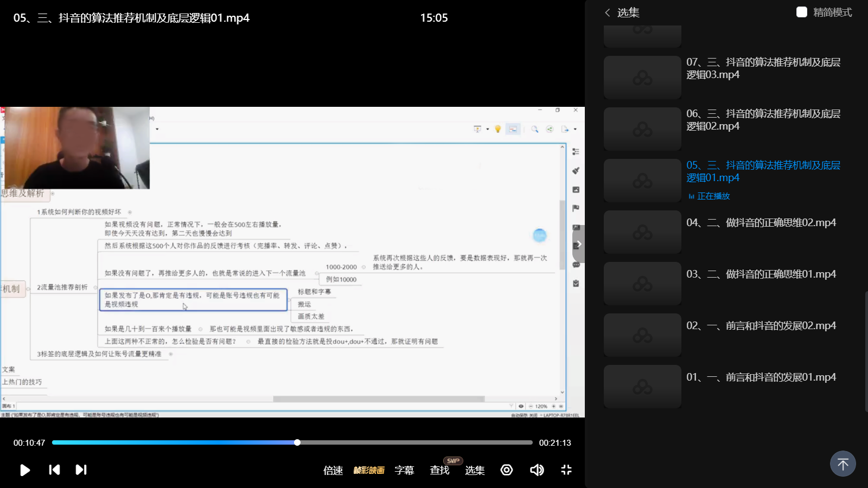
Task: Collapse the playlist side panel arrow
Action: [578, 244]
